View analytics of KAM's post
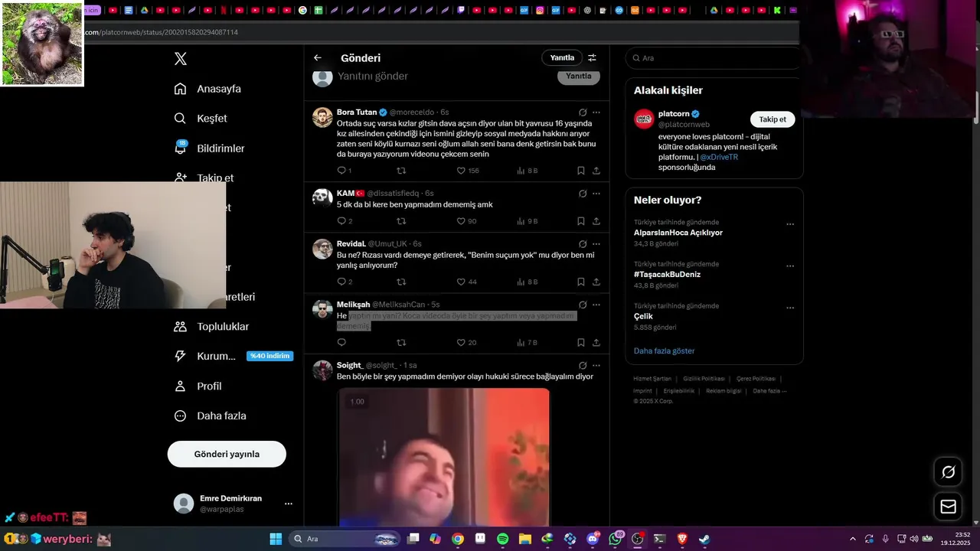Viewport: 980px width, 551px height. click(527, 221)
